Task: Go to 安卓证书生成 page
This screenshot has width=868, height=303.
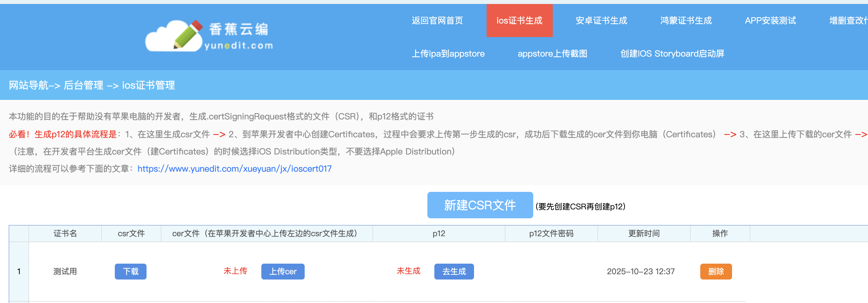Action: tap(601, 21)
